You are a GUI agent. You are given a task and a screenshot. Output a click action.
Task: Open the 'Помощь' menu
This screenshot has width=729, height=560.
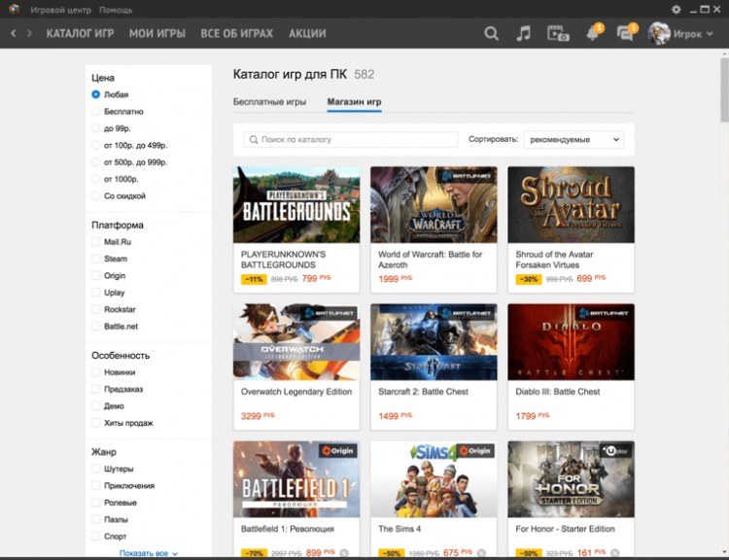[116, 9]
